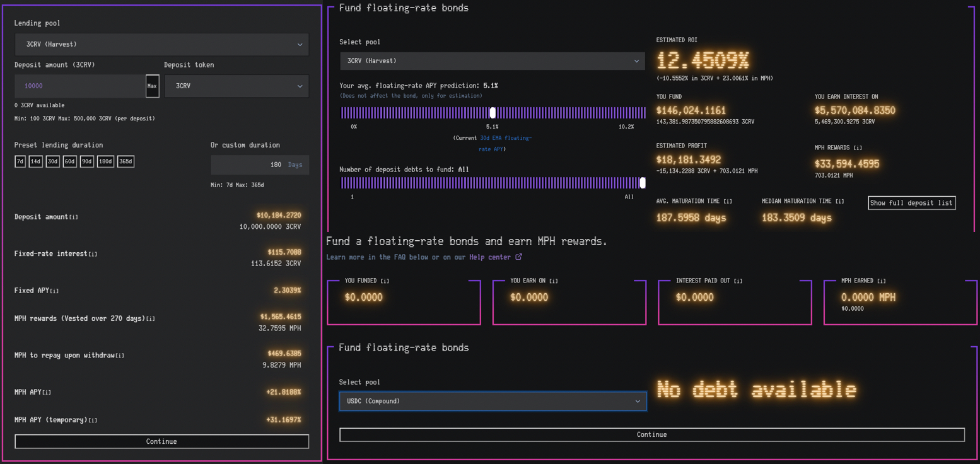Image resolution: width=980 pixels, height=464 pixels.
Task: Click the floating-rate APY prediction slider handle
Action: pyautogui.click(x=493, y=113)
